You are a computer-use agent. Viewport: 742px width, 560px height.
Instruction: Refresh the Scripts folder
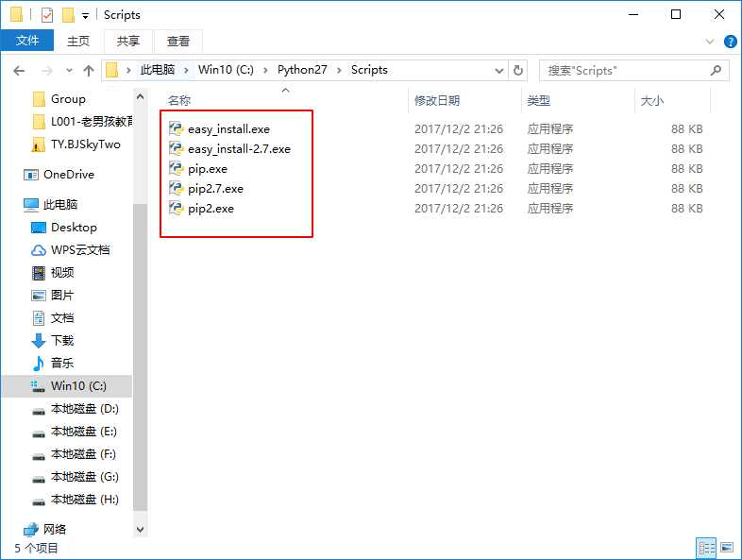(x=518, y=71)
